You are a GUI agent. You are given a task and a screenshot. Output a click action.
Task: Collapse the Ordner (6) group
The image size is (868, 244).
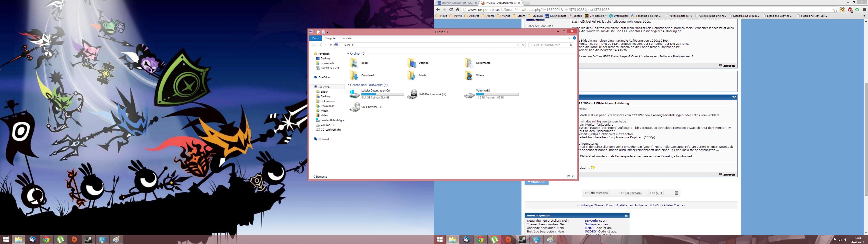348,54
